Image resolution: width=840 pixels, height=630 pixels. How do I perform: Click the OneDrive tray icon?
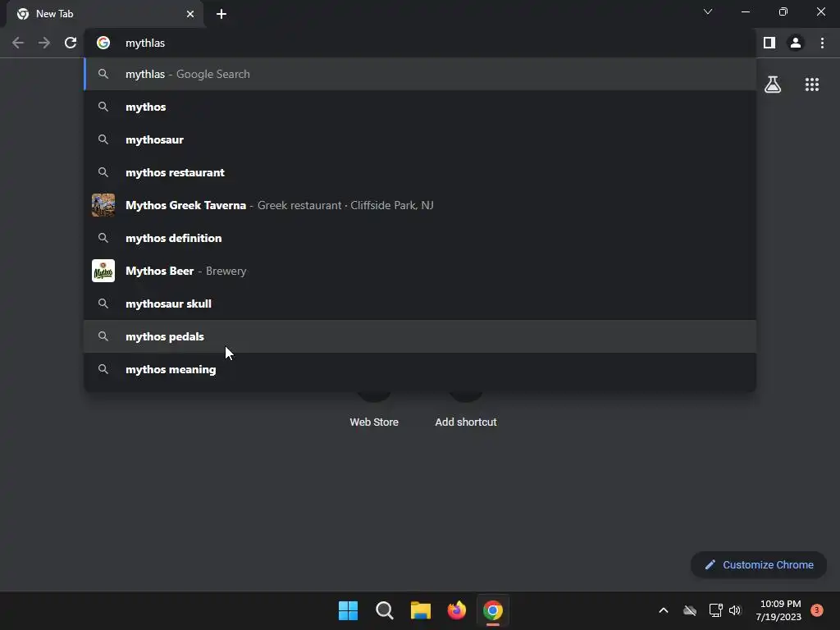[690, 610]
